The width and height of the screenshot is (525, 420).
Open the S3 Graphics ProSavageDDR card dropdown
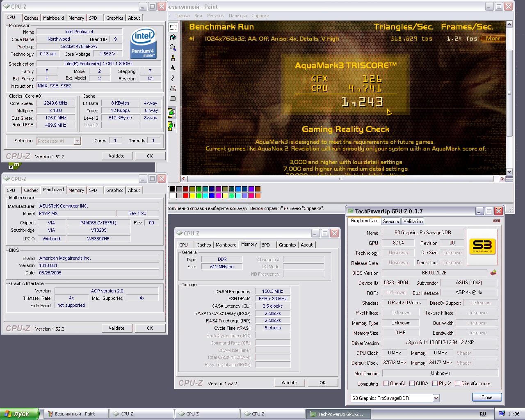pos(436,398)
